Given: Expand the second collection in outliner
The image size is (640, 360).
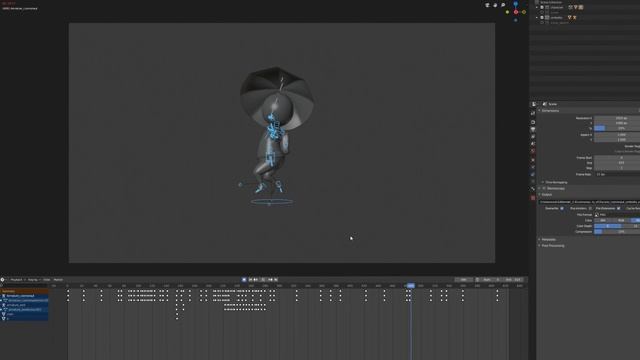Looking at the screenshot, I should pyautogui.click(x=537, y=18).
